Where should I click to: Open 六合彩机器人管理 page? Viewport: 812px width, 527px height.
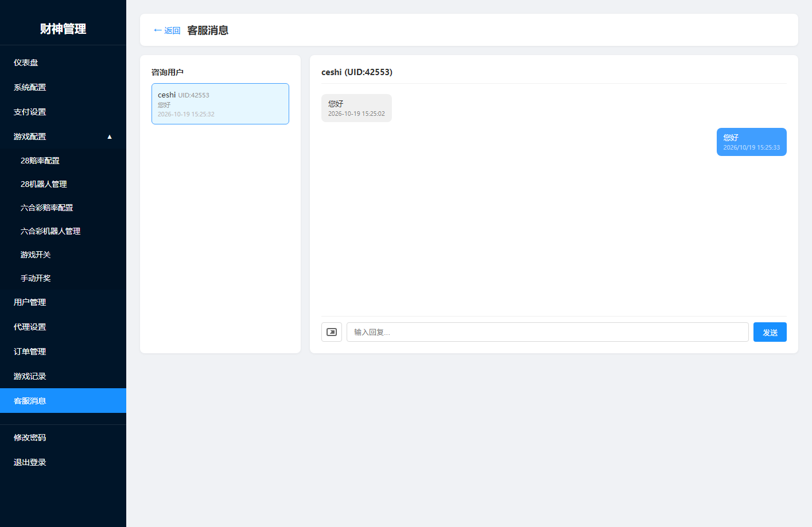[x=63, y=231]
